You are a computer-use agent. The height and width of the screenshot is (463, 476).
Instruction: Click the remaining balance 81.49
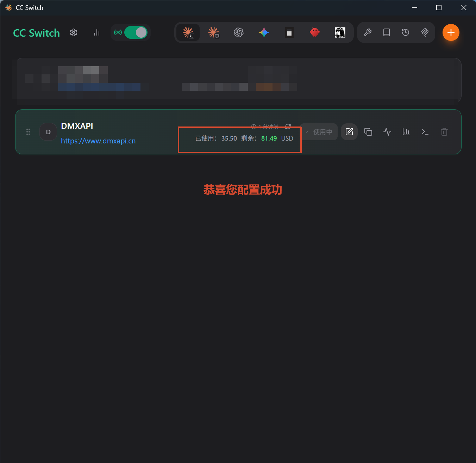269,138
